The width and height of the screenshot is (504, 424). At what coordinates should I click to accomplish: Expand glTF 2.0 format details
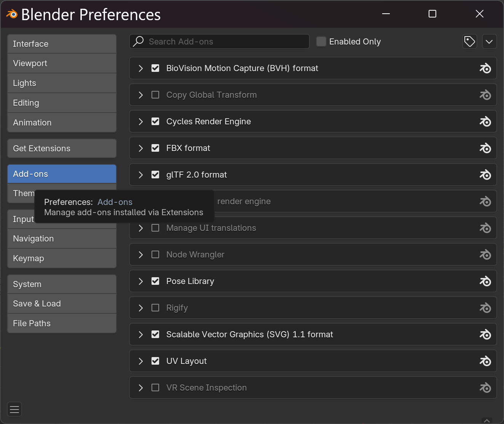click(141, 175)
